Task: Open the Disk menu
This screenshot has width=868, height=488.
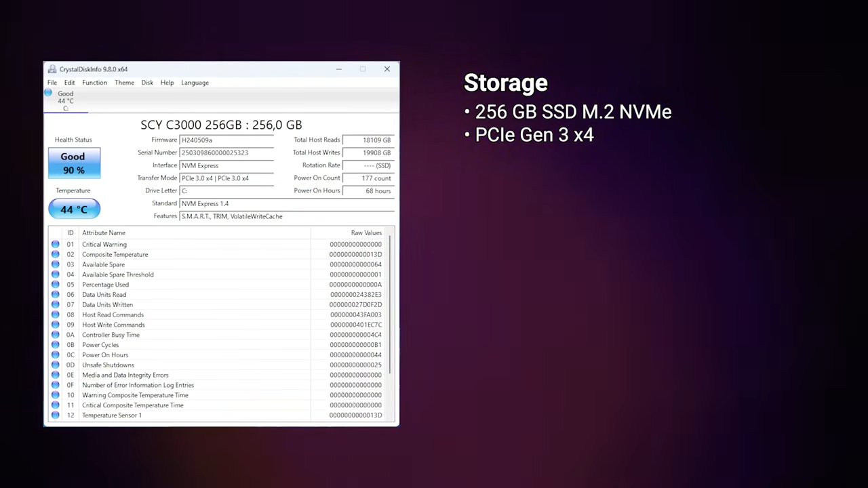Action: (147, 83)
